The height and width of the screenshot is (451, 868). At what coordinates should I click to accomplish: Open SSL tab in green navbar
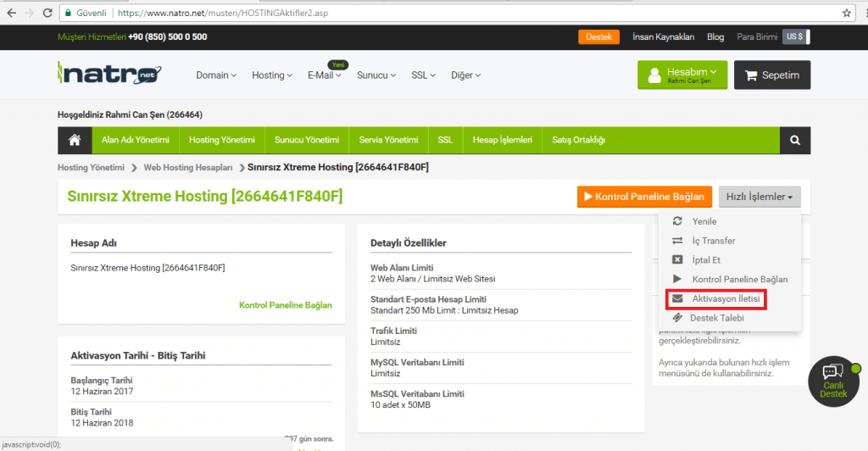(x=446, y=140)
